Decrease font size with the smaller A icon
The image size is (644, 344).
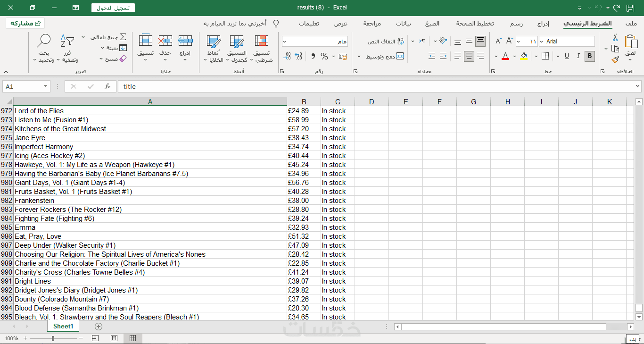click(x=498, y=42)
